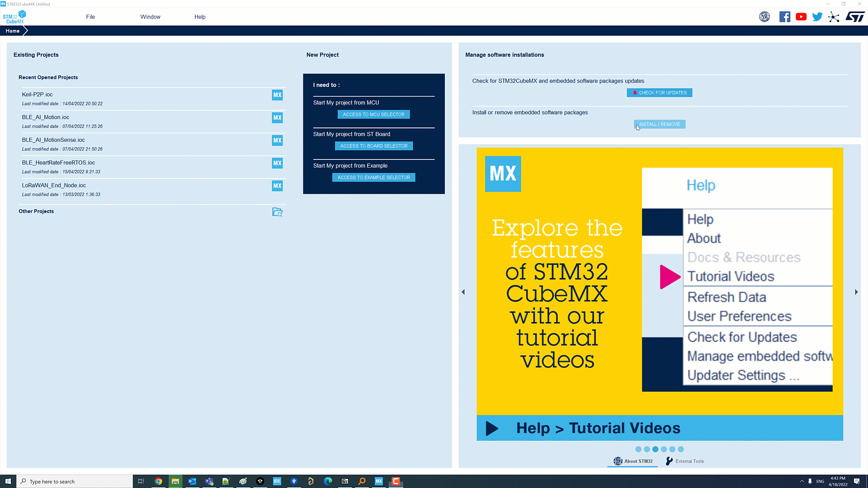Click the 10-year anniversary badge icon
The height and width of the screenshot is (488, 868).
[764, 17]
